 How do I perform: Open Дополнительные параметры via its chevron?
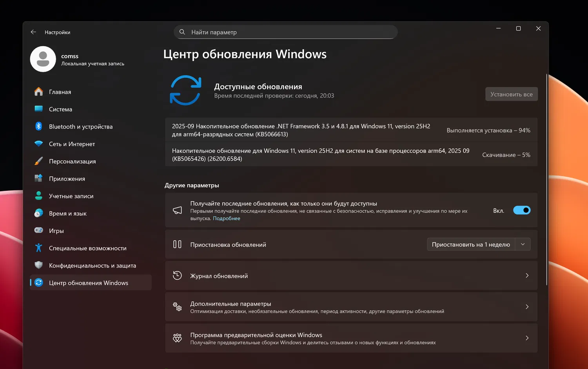(527, 307)
